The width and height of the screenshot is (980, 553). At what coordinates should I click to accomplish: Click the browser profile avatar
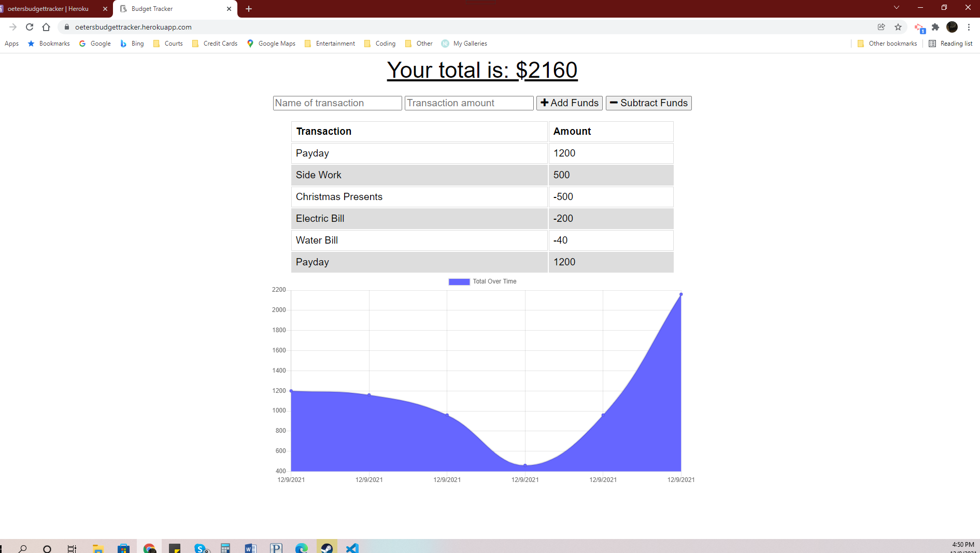tap(953, 27)
